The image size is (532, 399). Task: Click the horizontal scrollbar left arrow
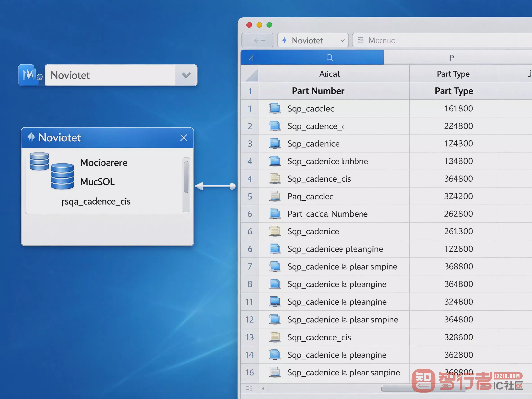click(263, 388)
